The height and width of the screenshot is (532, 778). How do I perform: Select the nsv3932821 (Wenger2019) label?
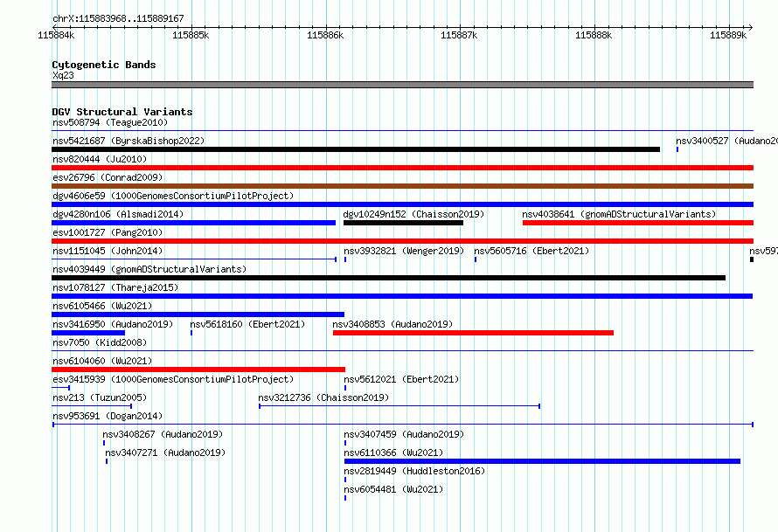[x=404, y=251]
